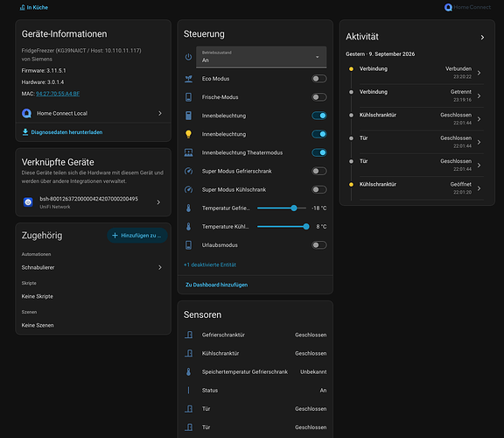This screenshot has width=504, height=438.
Task: Click the Frische-Modus device icon
Action: point(189,97)
